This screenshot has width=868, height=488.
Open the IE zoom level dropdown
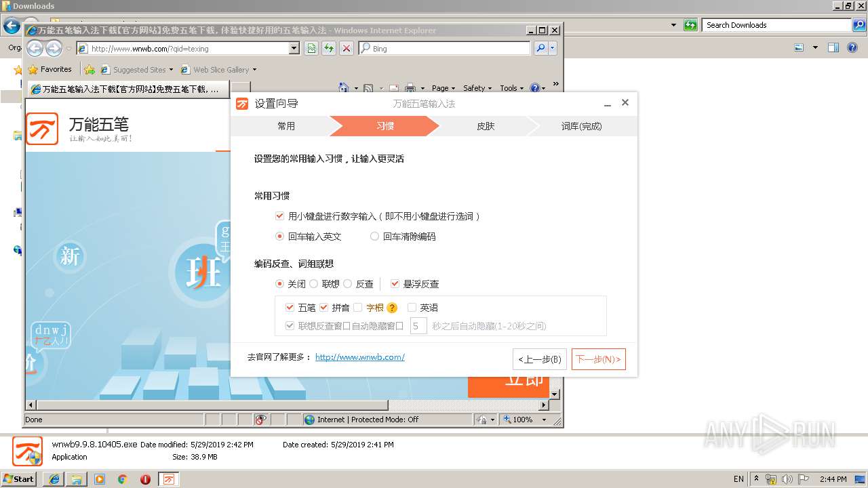[544, 420]
